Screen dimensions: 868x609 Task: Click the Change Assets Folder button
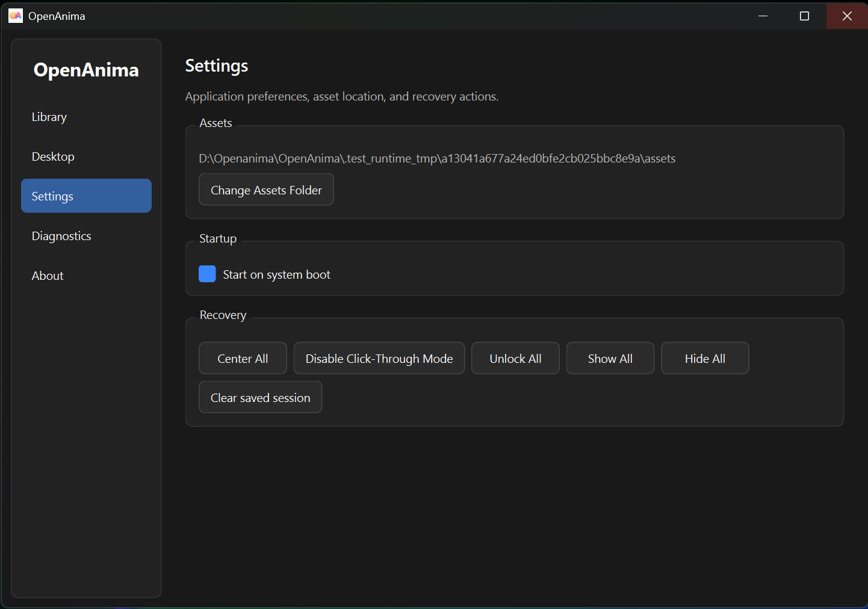click(266, 190)
